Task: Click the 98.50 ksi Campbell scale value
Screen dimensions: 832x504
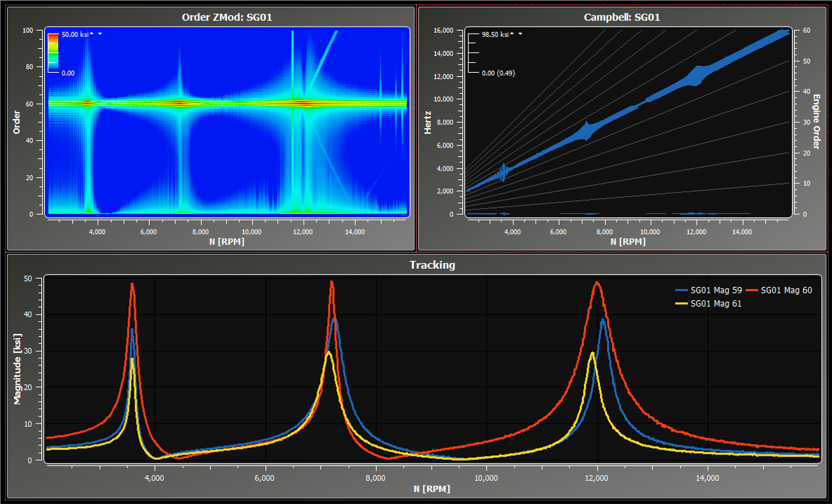Action: click(x=494, y=34)
